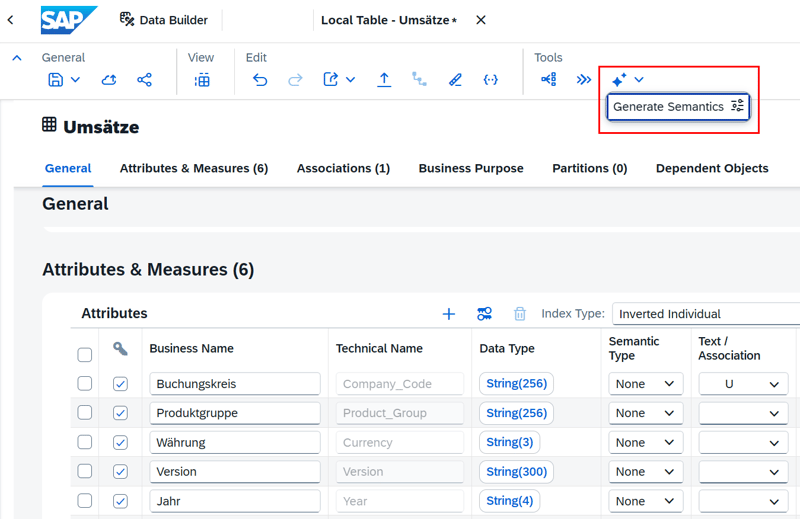The image size is (800, 519).
Task: Click the double chevron icon in Tools
Action: [x=584, y=80]
